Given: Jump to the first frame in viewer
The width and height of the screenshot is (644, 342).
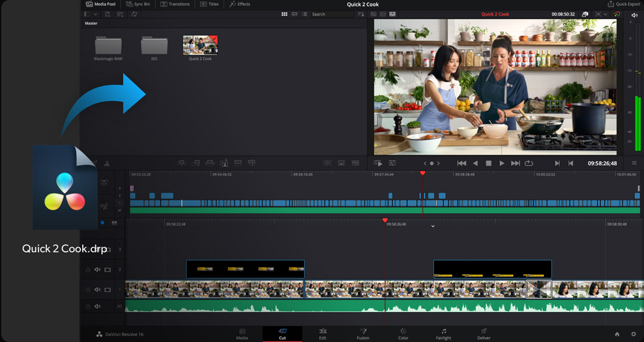Looking at the screenshot, I should pos(461,163).
